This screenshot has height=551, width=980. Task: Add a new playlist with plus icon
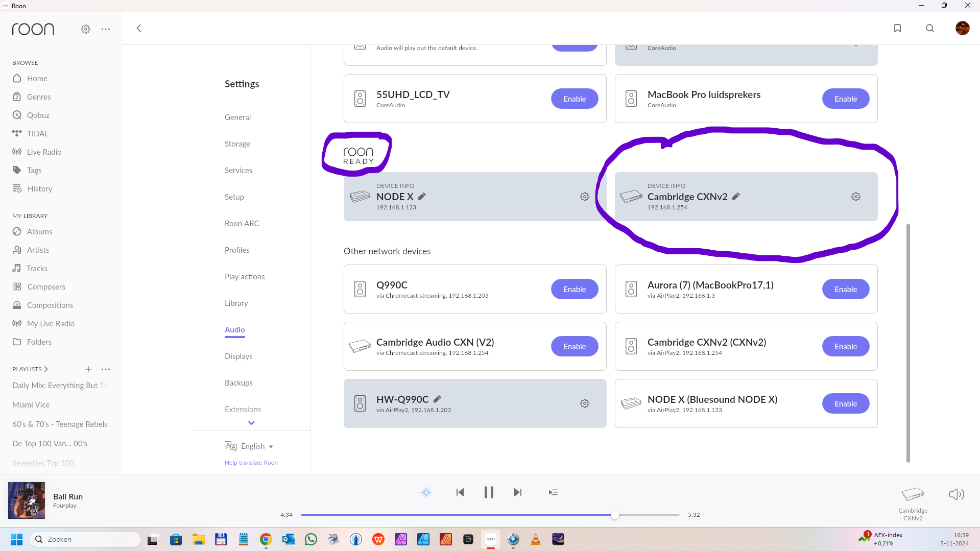click(88, 369)
